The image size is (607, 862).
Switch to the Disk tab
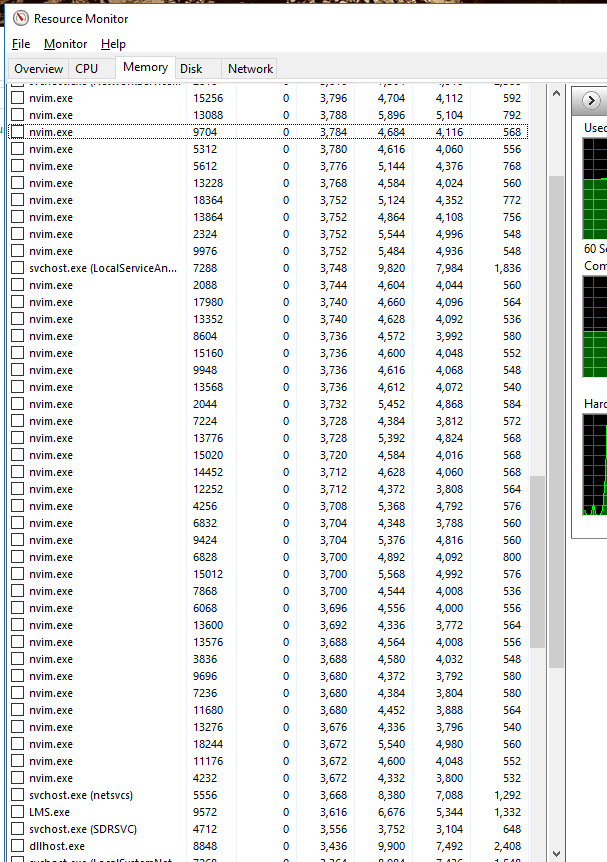(191, 69)
